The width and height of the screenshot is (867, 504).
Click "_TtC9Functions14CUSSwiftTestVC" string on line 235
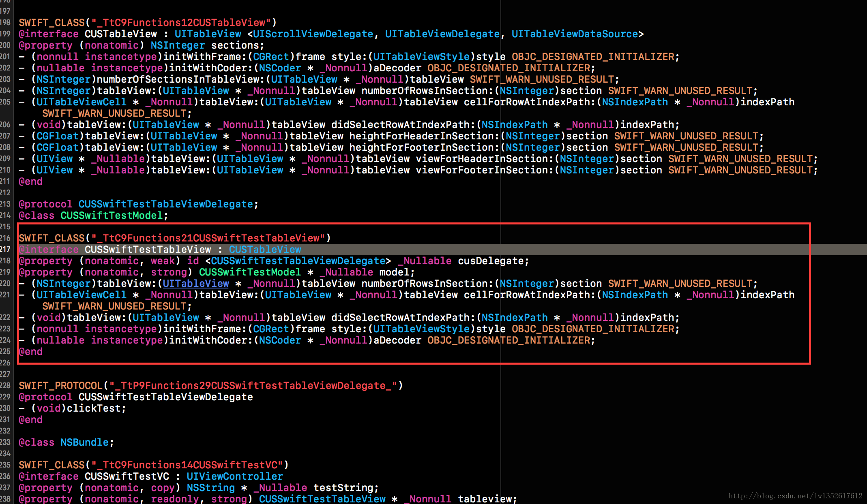(187, 465)
